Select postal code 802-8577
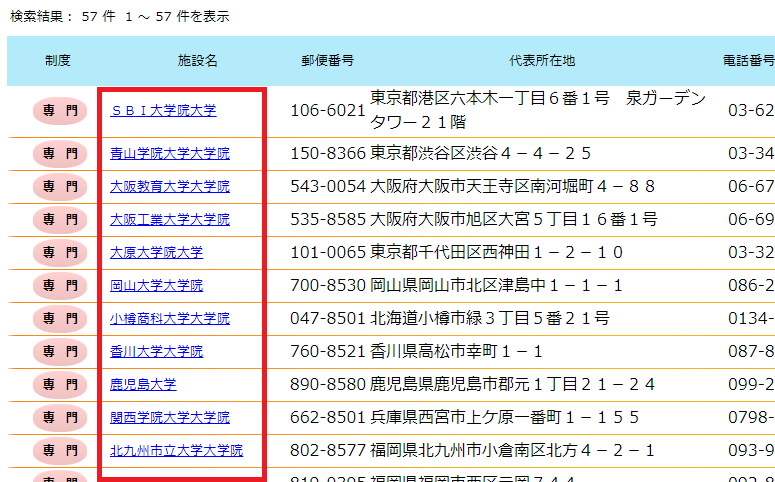This screenshot has width=775, height=482. click(328, 450)
